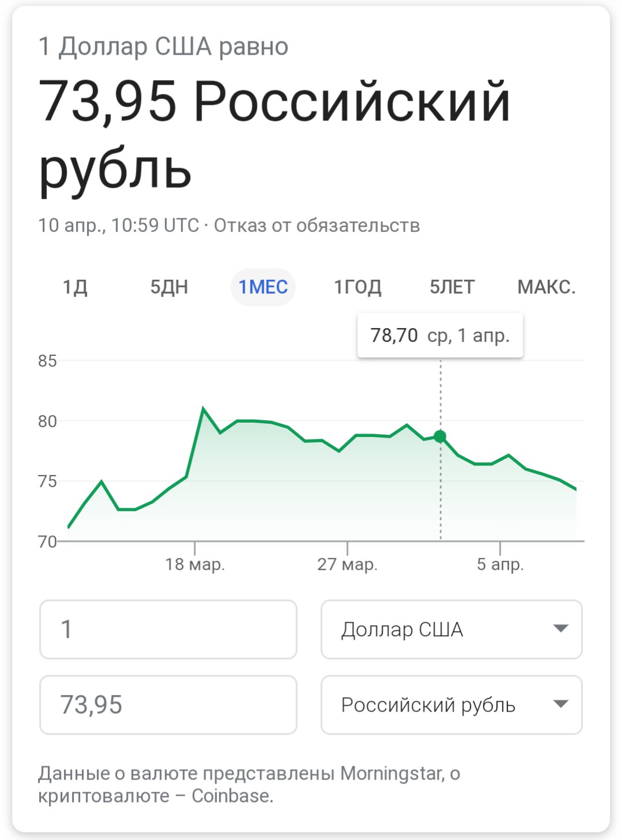
Task: Switch chart to 5ДН range
Action: (169, 287)
